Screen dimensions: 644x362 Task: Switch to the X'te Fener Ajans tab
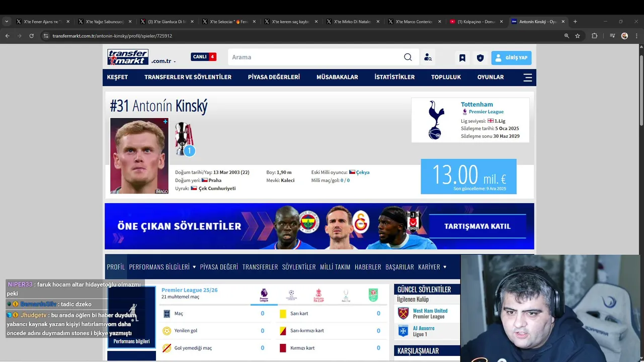click(x=43, y=22)
